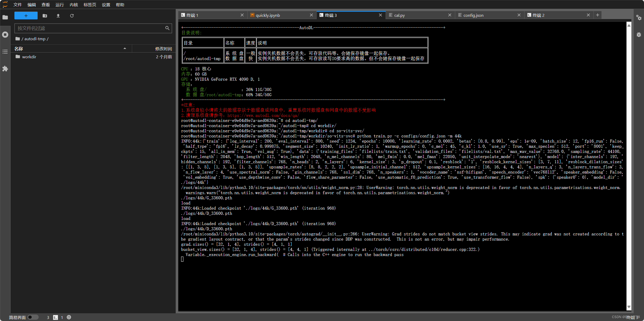Click the new folder icon
This screenshot has width=644, height=321.
point(45,16)
